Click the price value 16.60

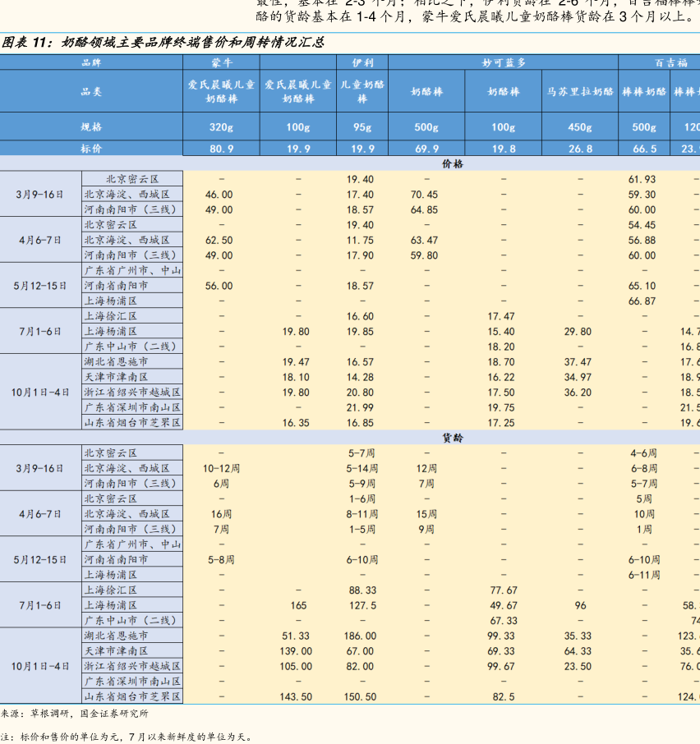(360, 316)
